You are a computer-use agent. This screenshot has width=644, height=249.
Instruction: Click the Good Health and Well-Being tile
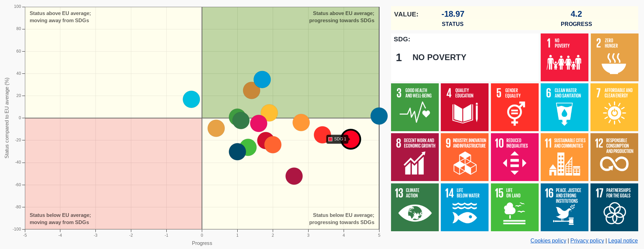point(415,107)
